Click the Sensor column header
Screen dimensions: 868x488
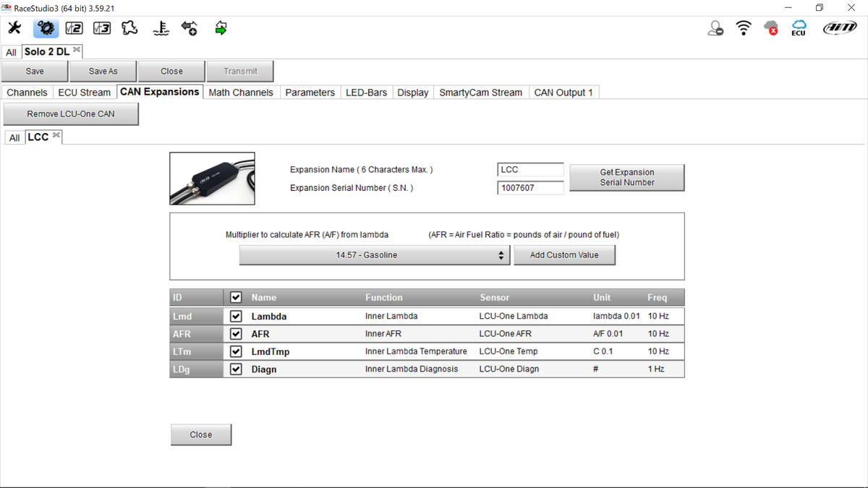495,297
